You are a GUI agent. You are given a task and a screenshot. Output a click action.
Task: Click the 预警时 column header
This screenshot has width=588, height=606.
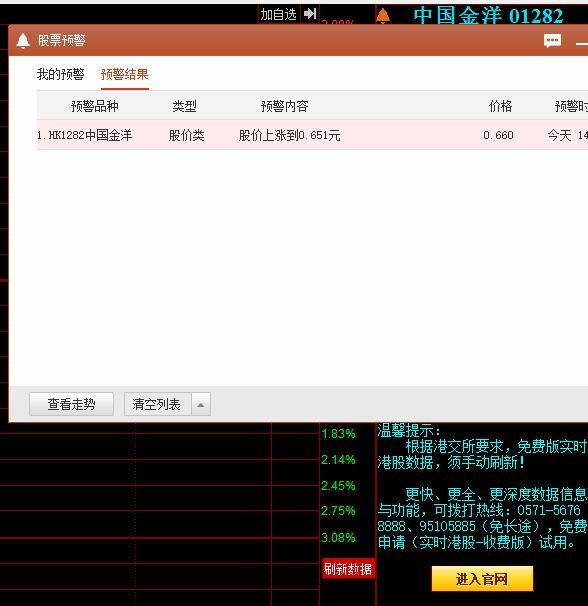(571, 106)
